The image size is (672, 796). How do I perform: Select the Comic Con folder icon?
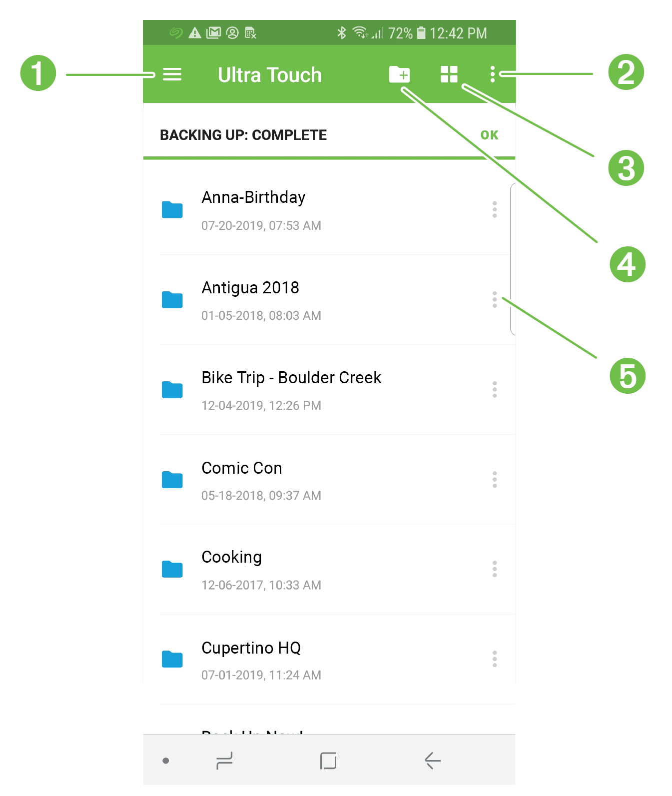click(x=172, y=480)
